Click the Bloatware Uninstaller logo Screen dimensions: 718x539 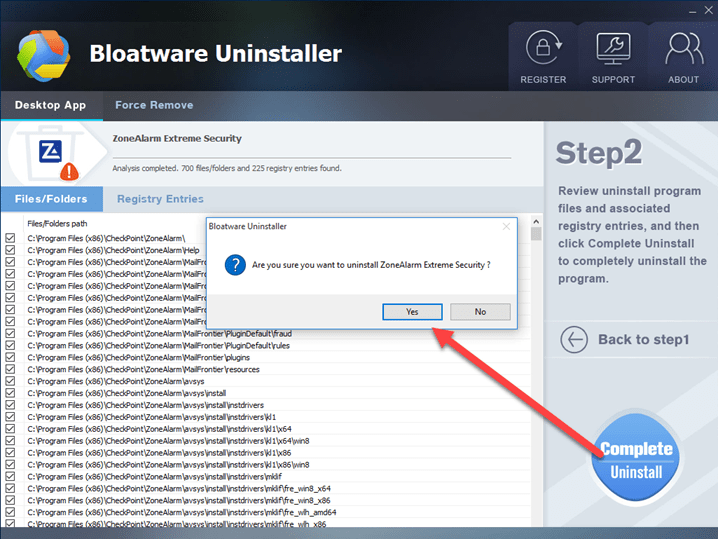point(44,56)
